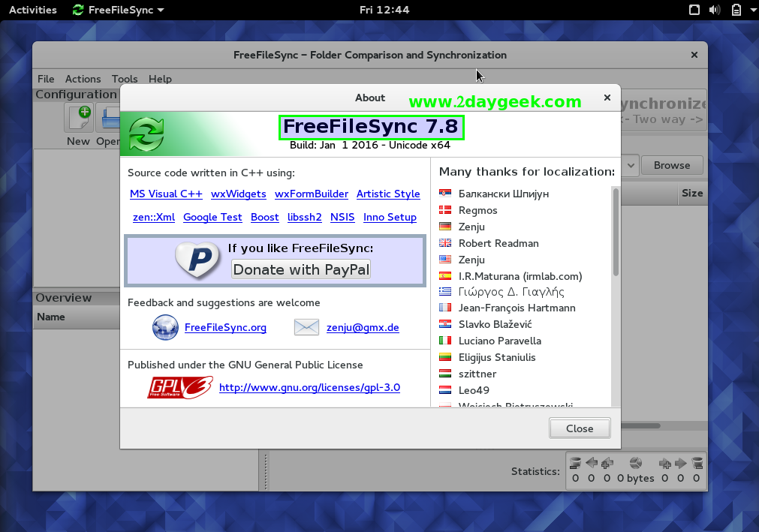
Task: Open the Boost link
Action: pos(265,217)
